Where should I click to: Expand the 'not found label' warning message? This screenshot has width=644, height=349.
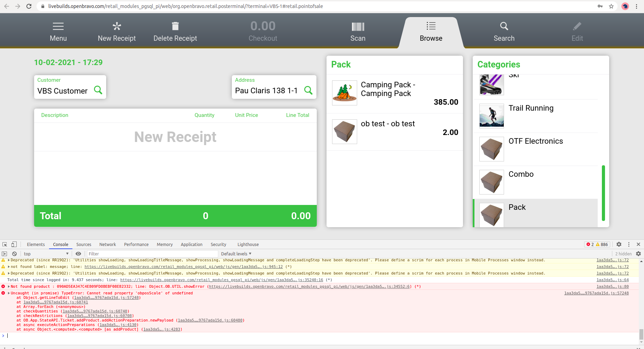pos(9,267)
